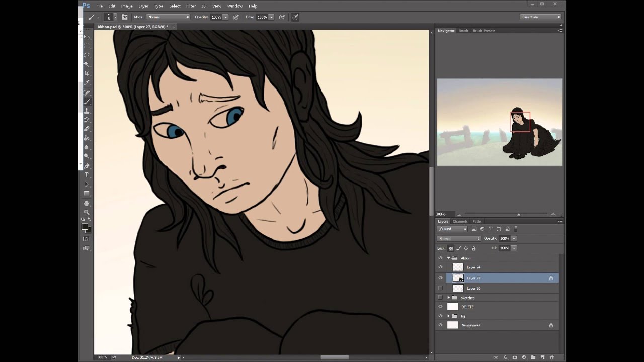Create a new layer button
This screenshot has height=362, width=644.
542,357
